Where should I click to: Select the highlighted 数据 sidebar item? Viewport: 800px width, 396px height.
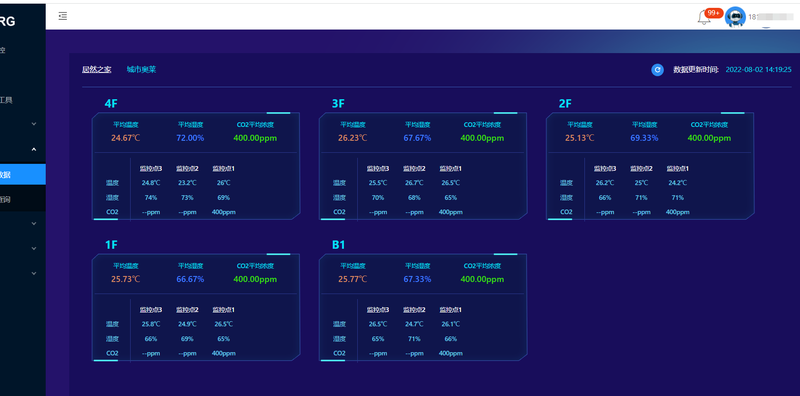(x=22, y=175)
